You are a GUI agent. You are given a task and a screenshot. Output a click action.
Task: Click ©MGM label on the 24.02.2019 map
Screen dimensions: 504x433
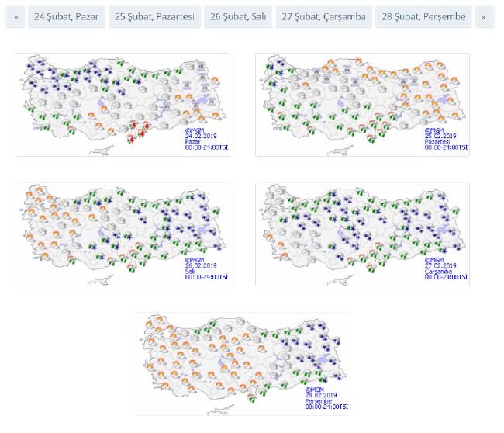[x=194, y=130]
